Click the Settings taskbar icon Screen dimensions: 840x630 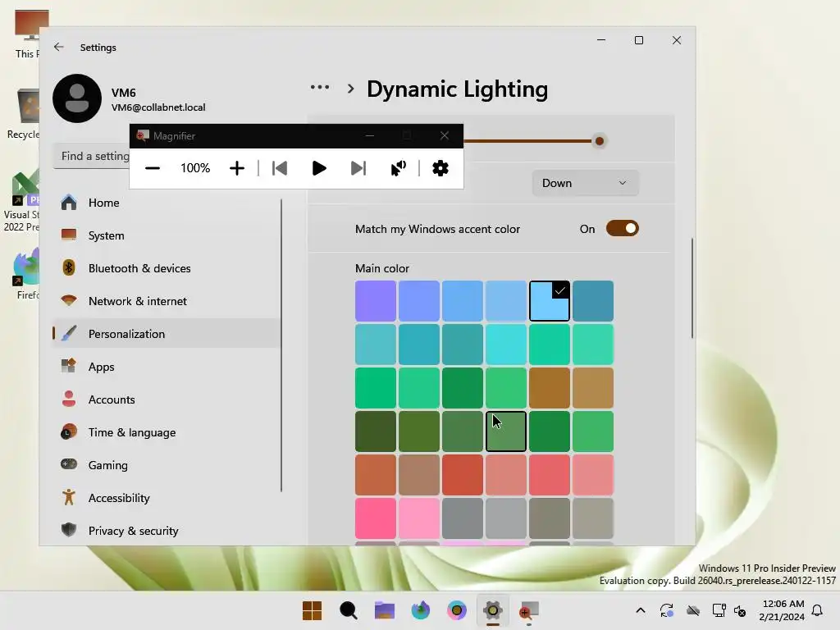point(492,610)
